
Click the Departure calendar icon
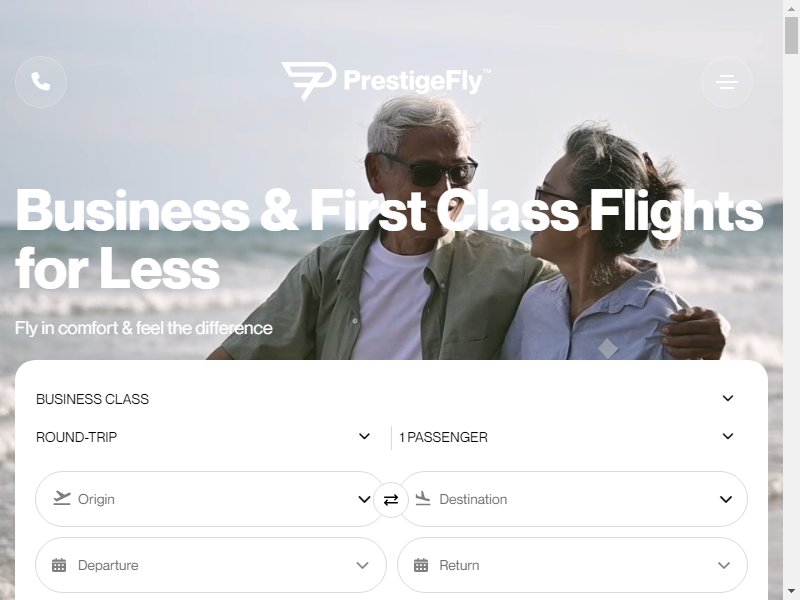(x=59, y=565)
